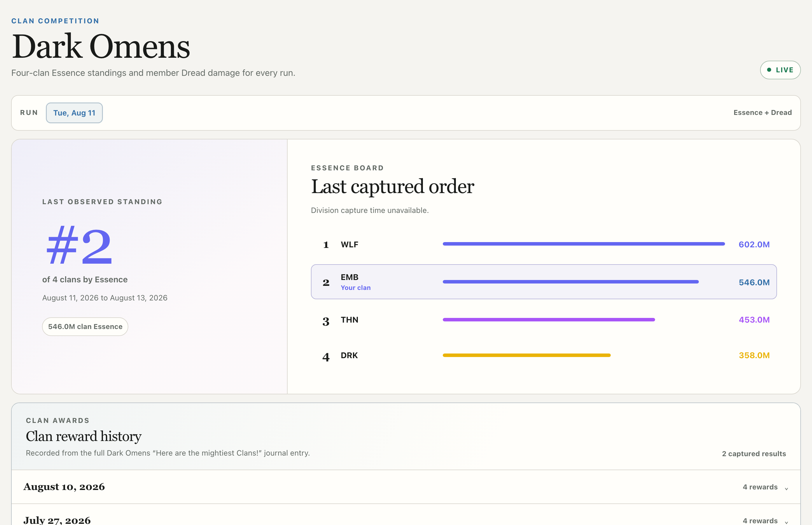Click the of 4 clans by Essence text

pyautogui.click(x=85, y=279)
